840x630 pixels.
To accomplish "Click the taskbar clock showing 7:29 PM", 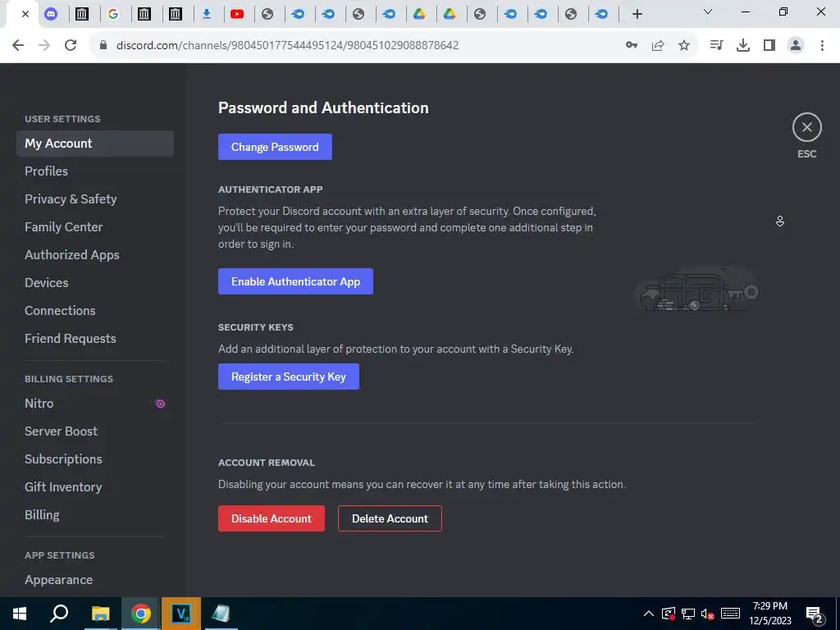I will (769, 614).
